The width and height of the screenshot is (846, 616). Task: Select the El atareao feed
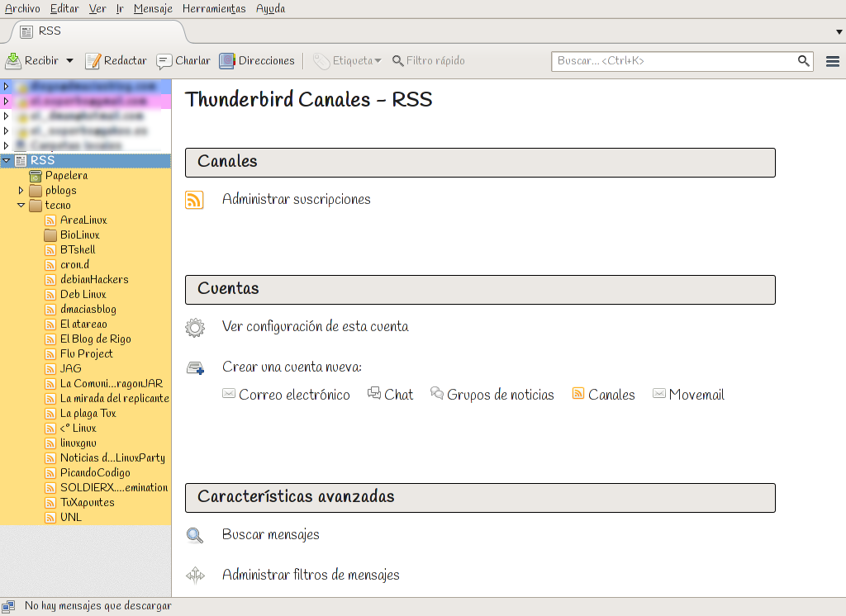point(83,325)
